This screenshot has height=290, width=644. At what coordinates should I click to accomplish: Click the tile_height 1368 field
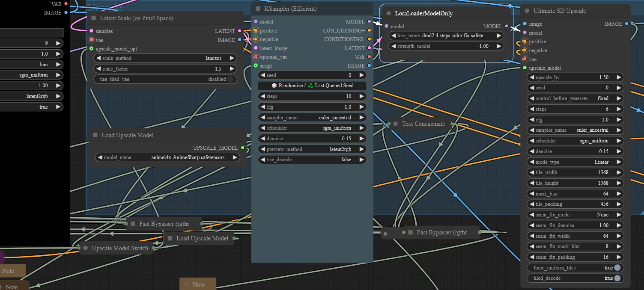click(x=575, y=183)
